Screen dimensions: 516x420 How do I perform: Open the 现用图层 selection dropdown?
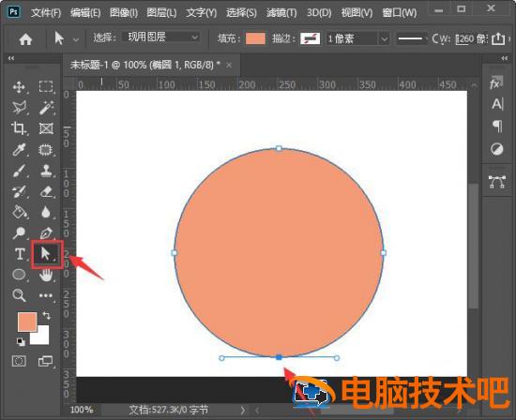tap(160, 37)
